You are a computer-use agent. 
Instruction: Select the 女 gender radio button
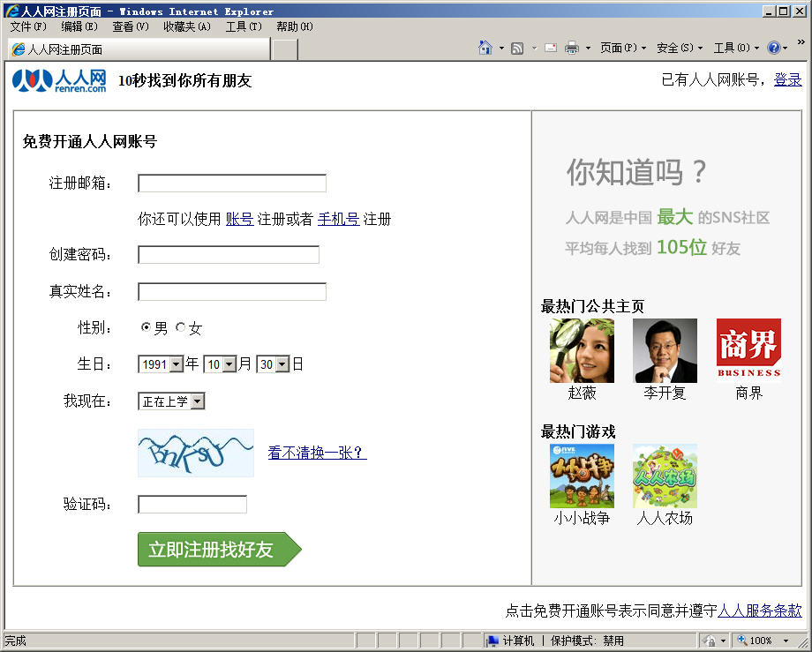[x=181, y=328]
